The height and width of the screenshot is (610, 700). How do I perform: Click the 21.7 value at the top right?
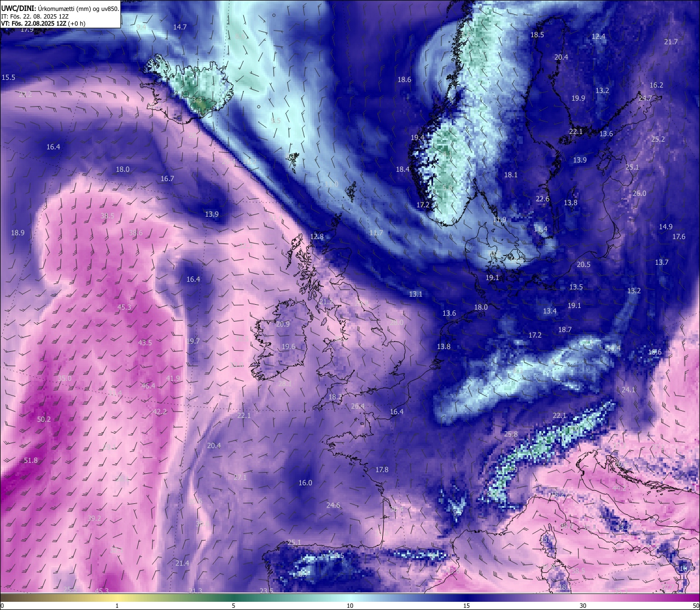coord(671,42)
